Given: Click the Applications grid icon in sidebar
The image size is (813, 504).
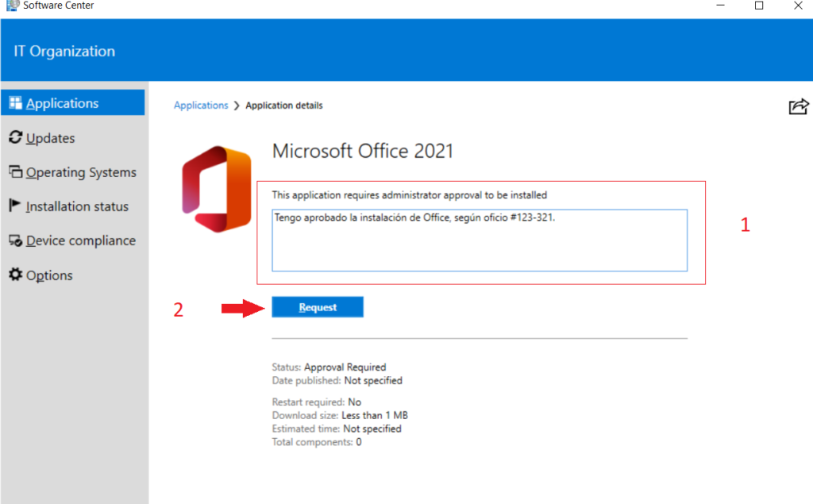Looking at the screenshot, I should 16,102.
